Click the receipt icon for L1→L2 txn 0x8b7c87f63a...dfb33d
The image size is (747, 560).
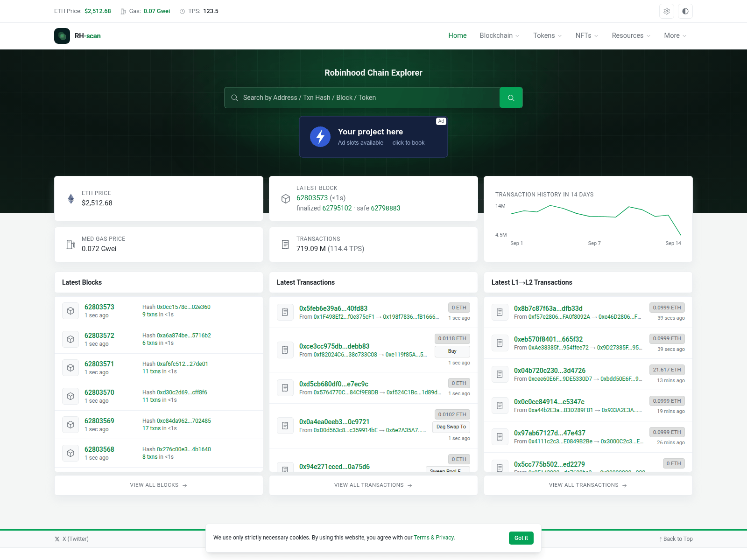coord(500,312)
